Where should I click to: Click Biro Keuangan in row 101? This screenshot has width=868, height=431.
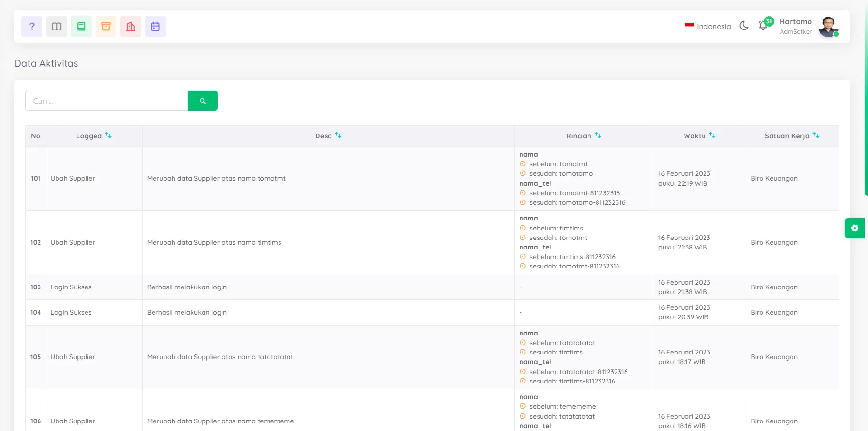pyautogui.click(x=774, y=178)
